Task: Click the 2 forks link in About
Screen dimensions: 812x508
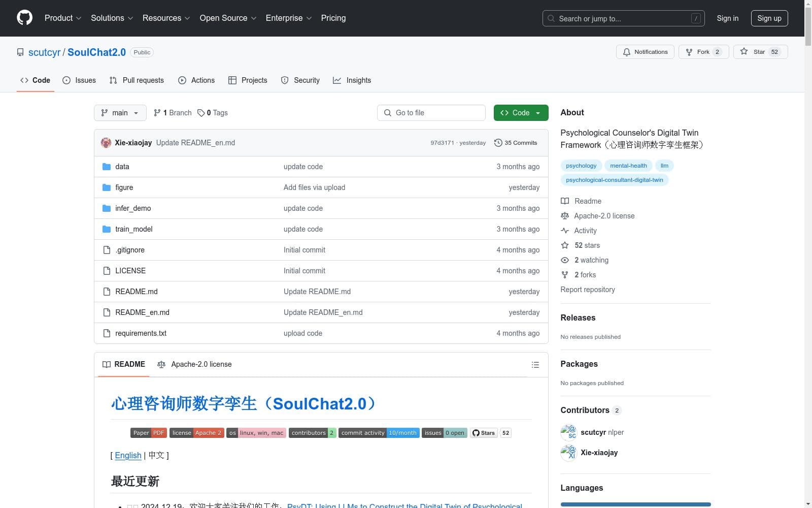Action: point(585,275)
